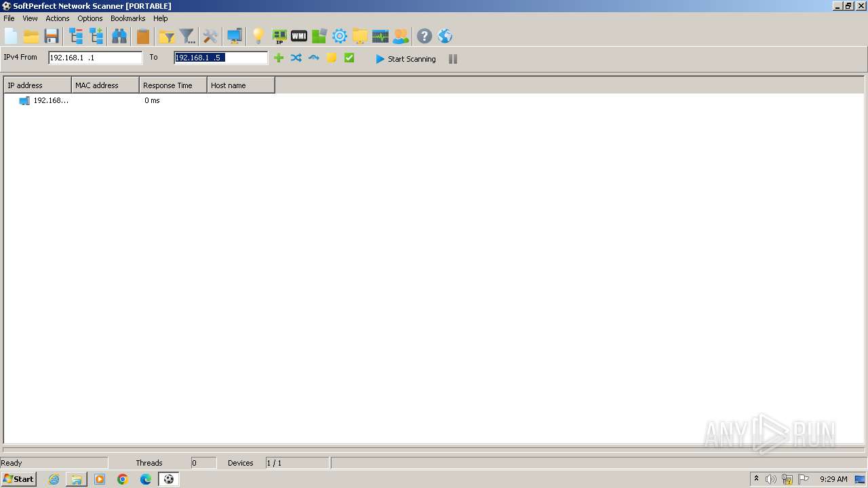The image size is (868, 488).
Task: Open media player taskbar icon
Action: coord(100,479)
